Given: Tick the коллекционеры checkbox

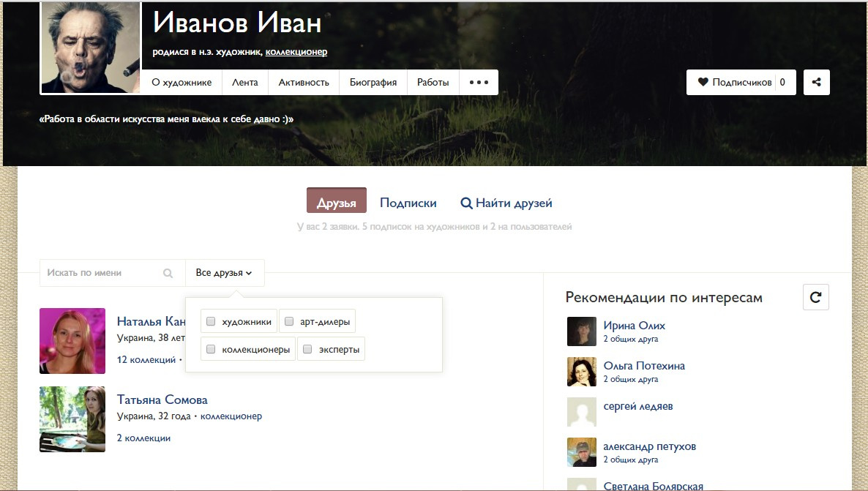Looking at the screenshot, I should 211,350.
